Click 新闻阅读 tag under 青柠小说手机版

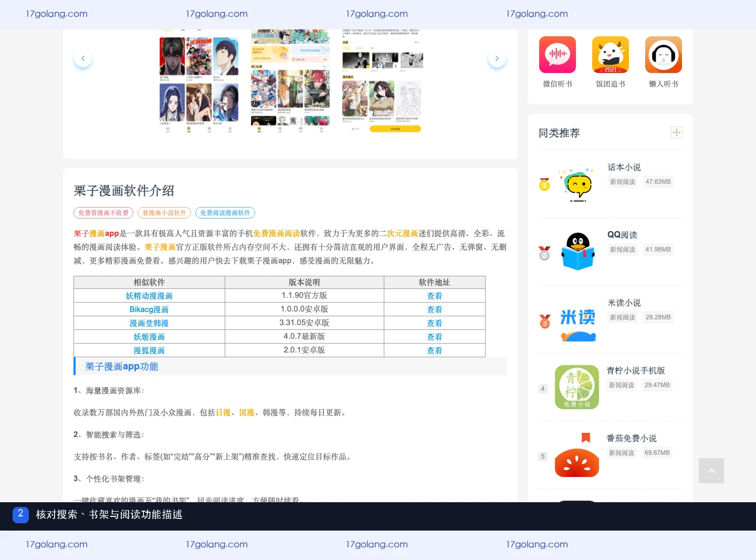coord(622,385)
